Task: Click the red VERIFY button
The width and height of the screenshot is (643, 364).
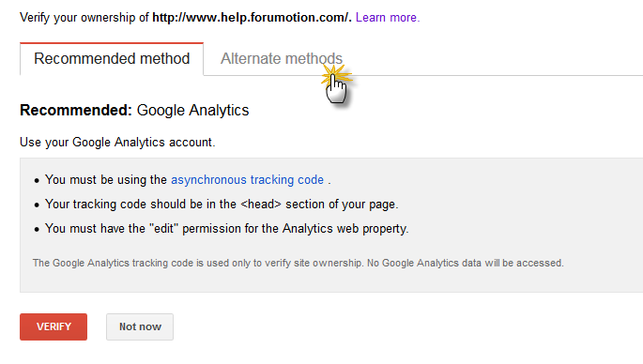Action: pos(54,326)
